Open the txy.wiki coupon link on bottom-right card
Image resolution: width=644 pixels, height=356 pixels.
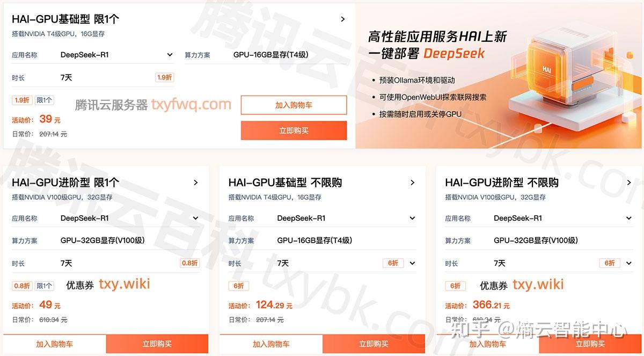[x=538, y=285]
